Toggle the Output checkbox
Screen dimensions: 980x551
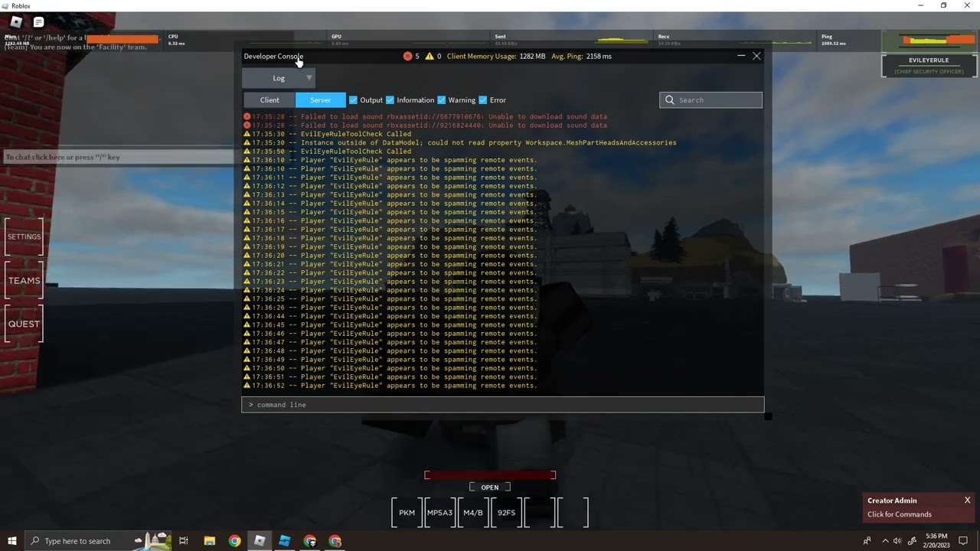(x=353, y=100)
